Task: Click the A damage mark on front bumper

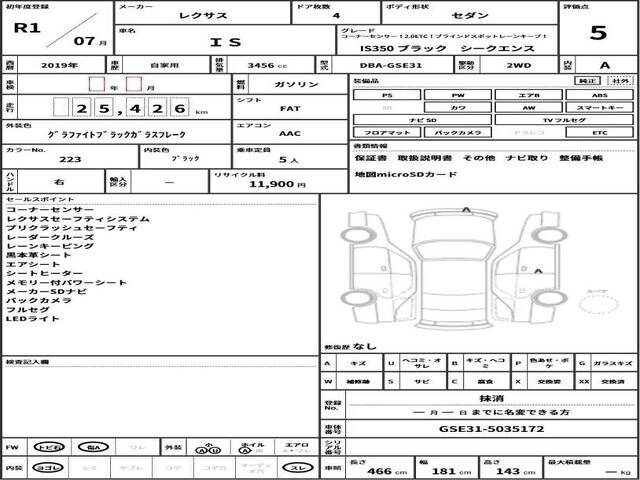Action: [x=467, y=210]
